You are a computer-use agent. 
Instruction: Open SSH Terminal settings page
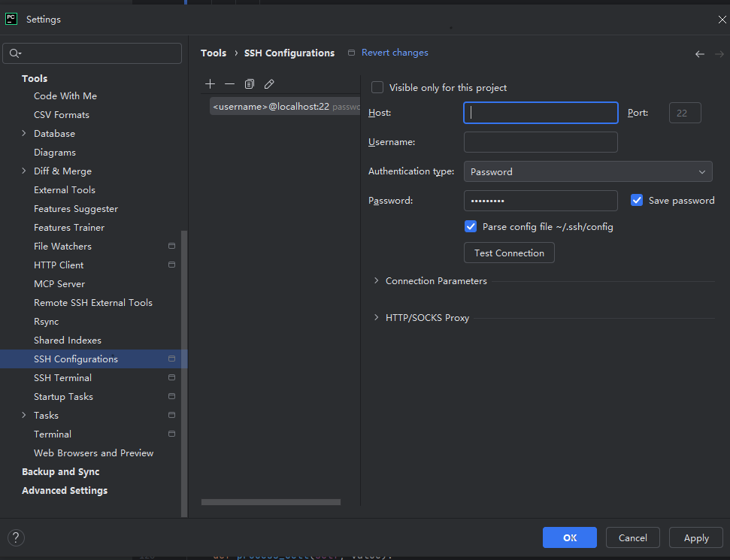pyautogui.click(x=62, y=378)
